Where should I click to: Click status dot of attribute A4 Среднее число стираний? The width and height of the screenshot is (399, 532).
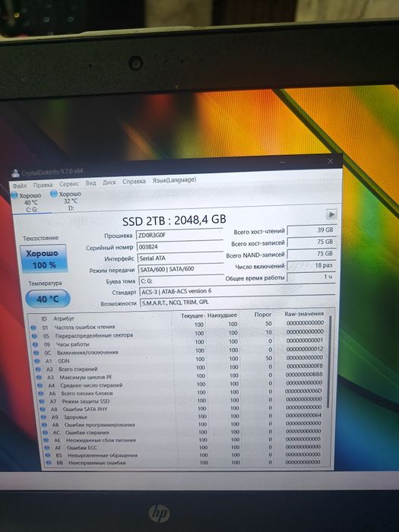coord(40,385)
